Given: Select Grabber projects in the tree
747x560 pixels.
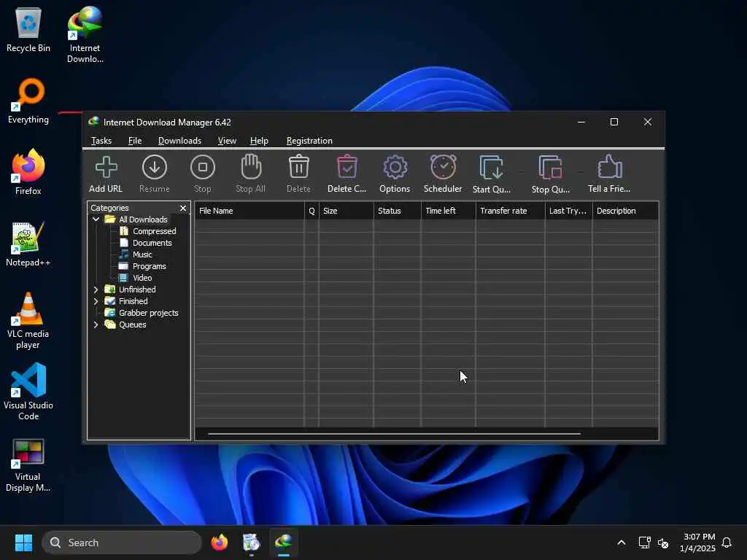Looking at the screenshot, I should click(x=148, y=313).
